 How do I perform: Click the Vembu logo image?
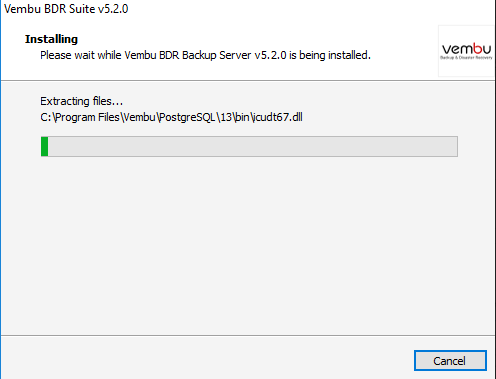click(x=466, y=51)
